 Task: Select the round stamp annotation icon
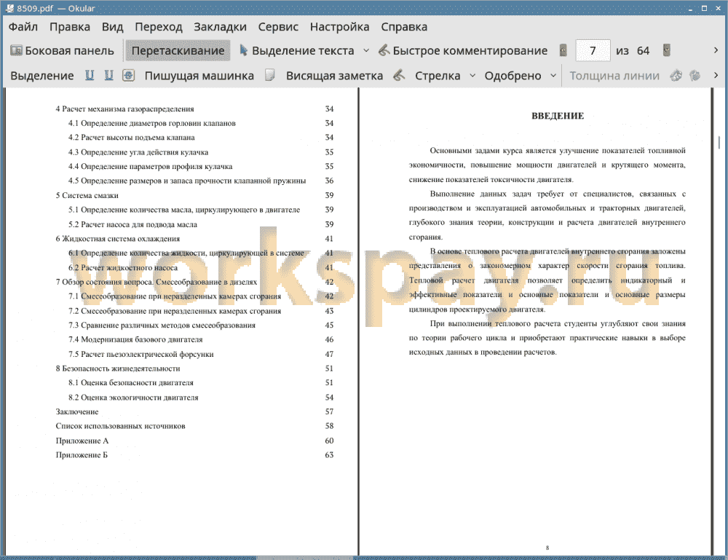click(129, 75)
